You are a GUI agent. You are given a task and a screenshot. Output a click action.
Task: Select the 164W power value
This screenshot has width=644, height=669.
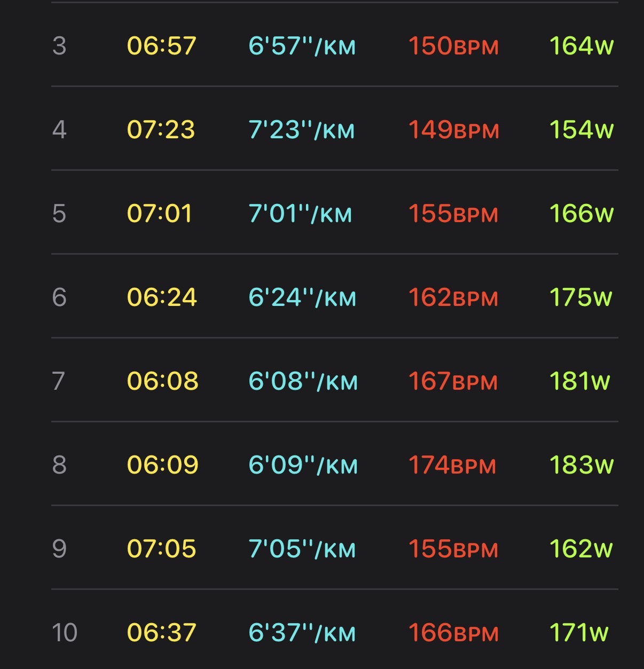pyautogui.click(x=582, y=46)
